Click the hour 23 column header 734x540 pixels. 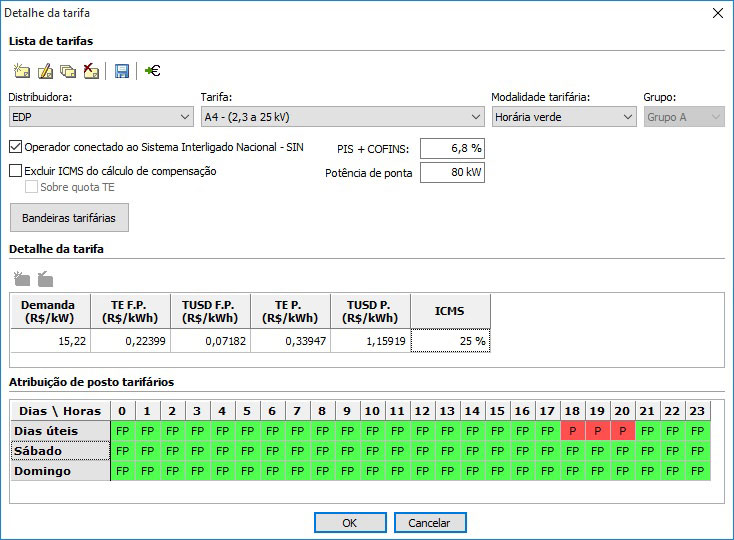(x=698, y=411)
